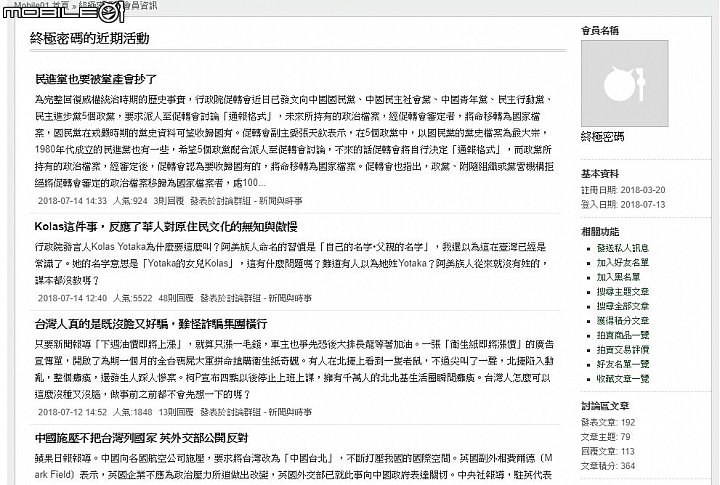Click '文章主題: 79' statistic

point(606,437)
